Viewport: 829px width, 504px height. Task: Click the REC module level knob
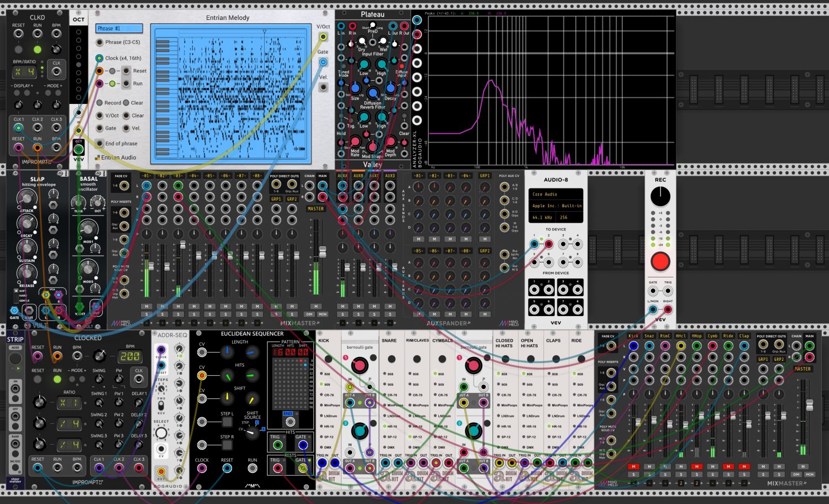(660, 196)
